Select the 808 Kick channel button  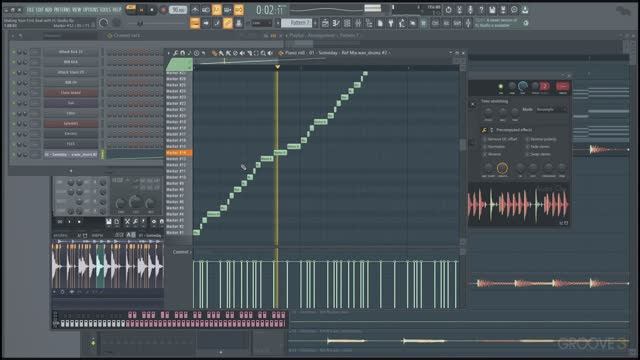71,62
